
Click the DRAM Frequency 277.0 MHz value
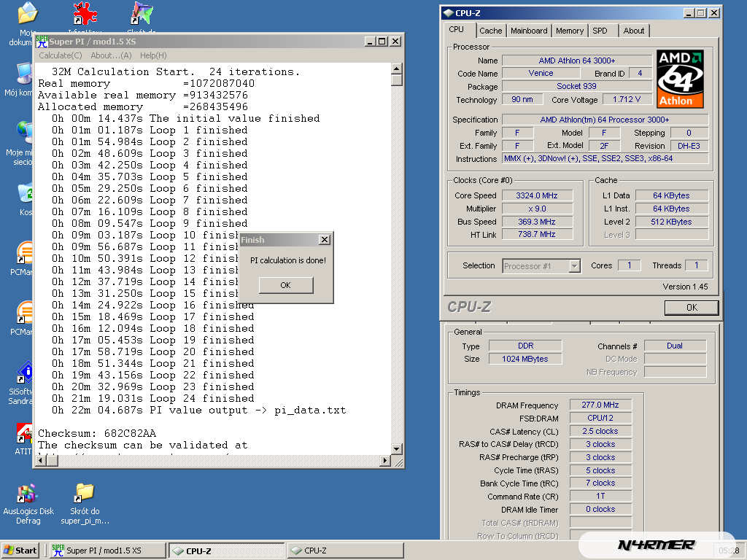(x=600, y=405)
